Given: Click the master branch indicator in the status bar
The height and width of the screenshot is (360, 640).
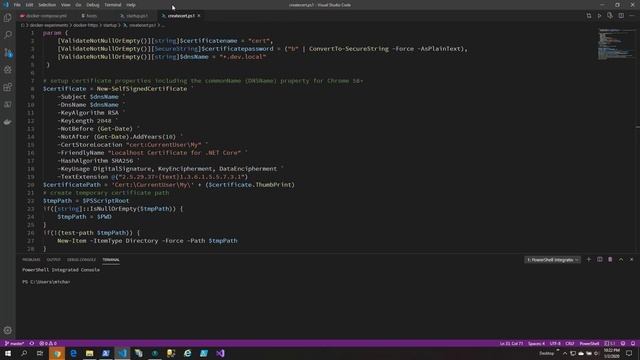Looking at the screenshot, I should 15,344.
